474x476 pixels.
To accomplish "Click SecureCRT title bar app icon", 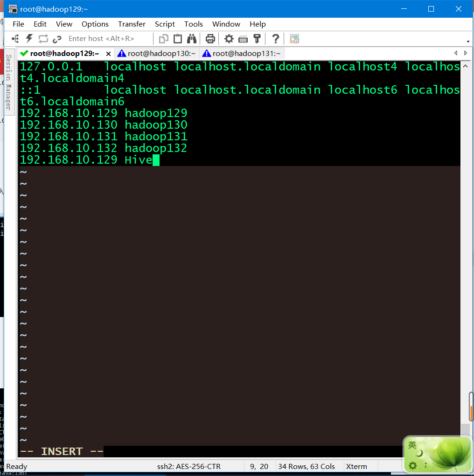I will pyautogui.click(x=13, y=9).
